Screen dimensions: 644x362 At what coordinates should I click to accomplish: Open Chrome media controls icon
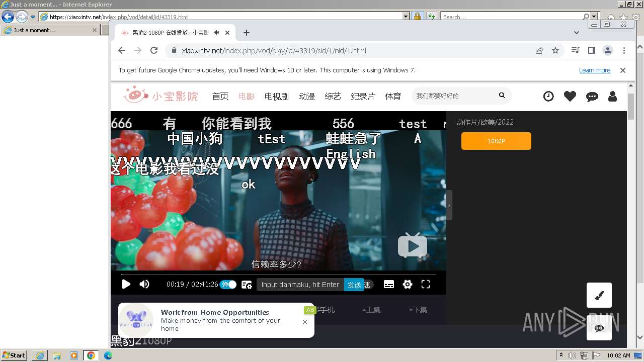tap(576, 50)
